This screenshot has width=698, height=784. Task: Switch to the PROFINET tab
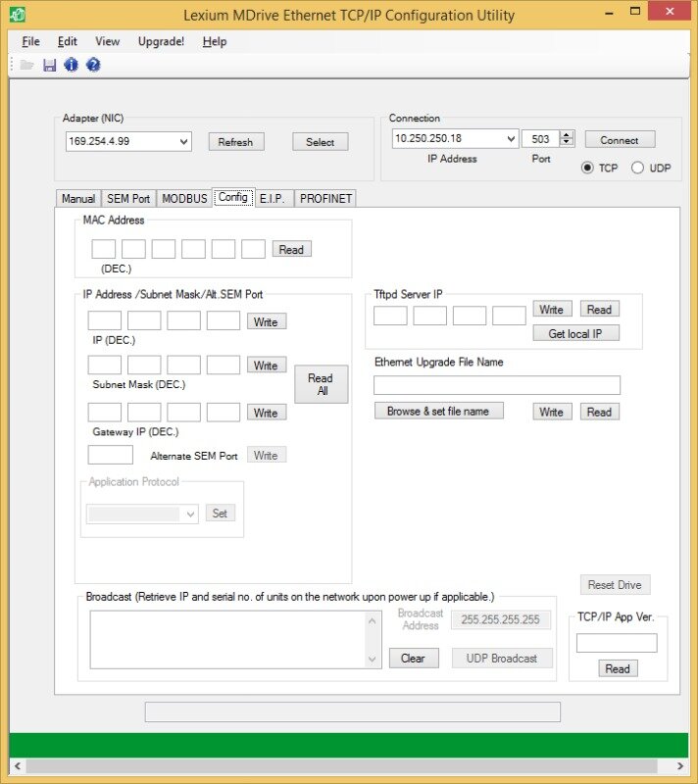point(325,199)
